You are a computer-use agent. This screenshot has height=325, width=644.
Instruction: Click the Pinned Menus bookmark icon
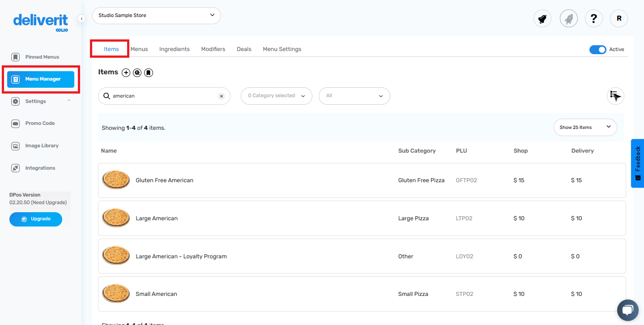pyautogui.click(x=16, y=57)
